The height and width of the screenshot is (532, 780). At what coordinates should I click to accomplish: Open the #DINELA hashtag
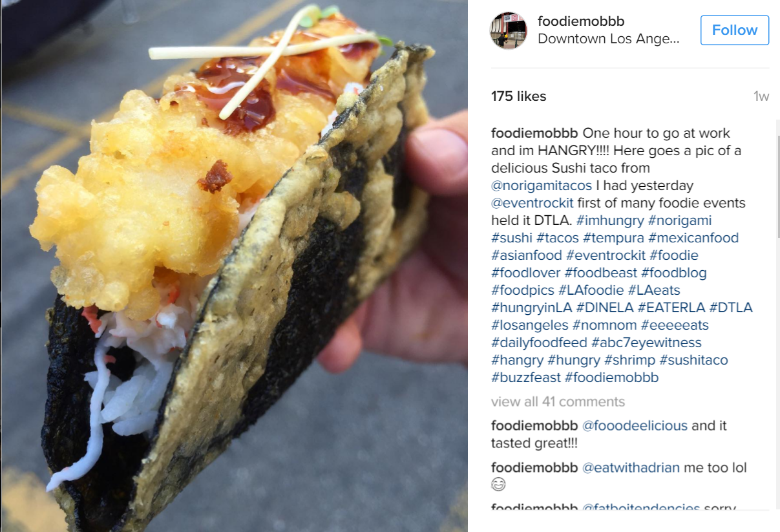(605, 308)
